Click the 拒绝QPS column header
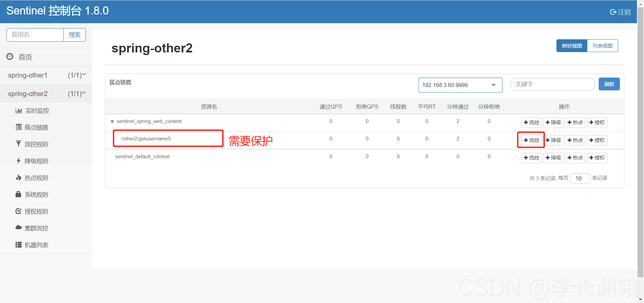 pyautogui.click(x=367, y=106)
